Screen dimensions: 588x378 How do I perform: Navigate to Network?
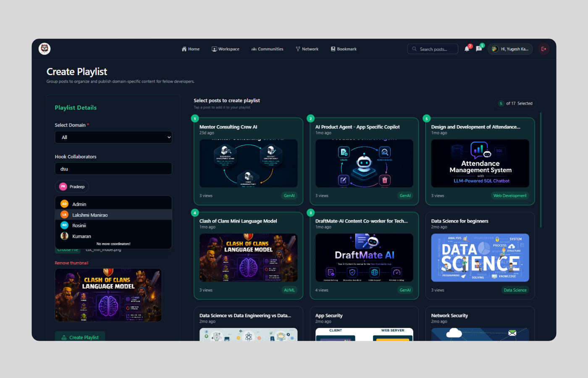(x=307, y=49)
